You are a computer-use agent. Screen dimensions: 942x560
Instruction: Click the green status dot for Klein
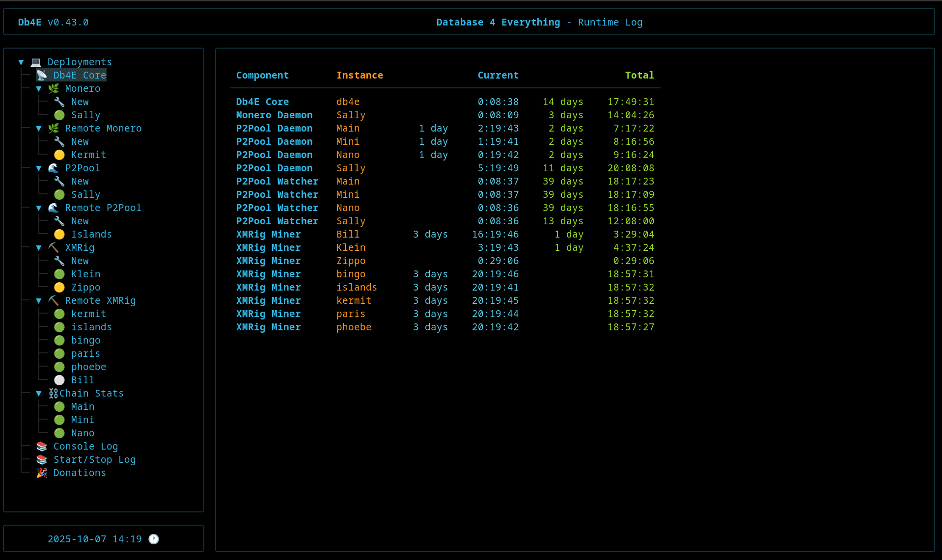click(59, 274)
